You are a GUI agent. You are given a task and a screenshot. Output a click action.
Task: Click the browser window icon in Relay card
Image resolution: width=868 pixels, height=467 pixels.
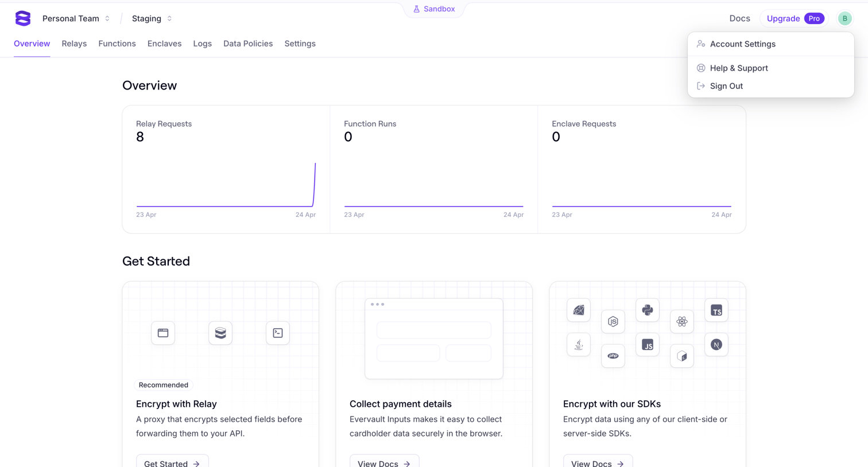163,333
